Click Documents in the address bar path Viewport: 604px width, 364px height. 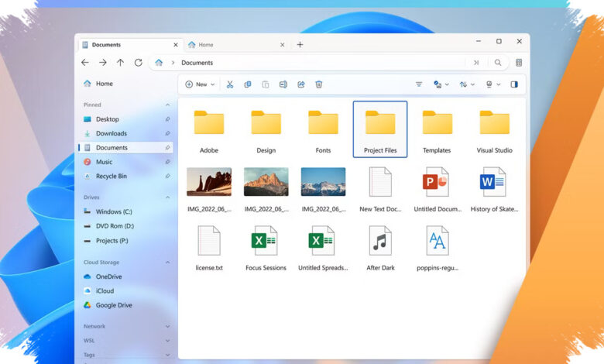pos(197,63)
